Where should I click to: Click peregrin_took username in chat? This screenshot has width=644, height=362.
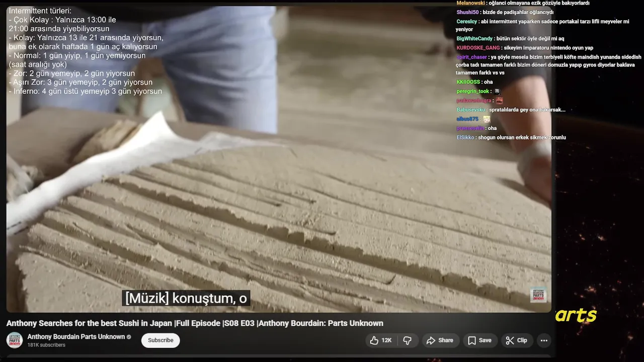pyautogui.click(x=473, y=92)
